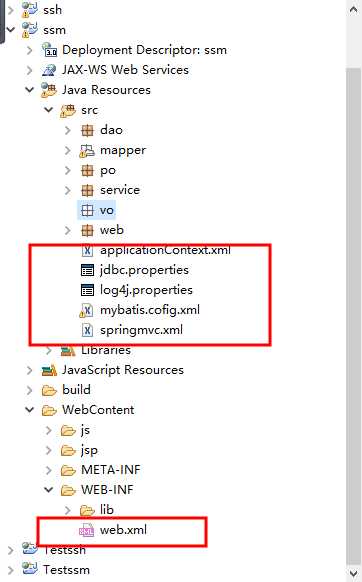Select the springmvc.xml label
This screenshot has width=362, height=582.
(x=141, y=330)
